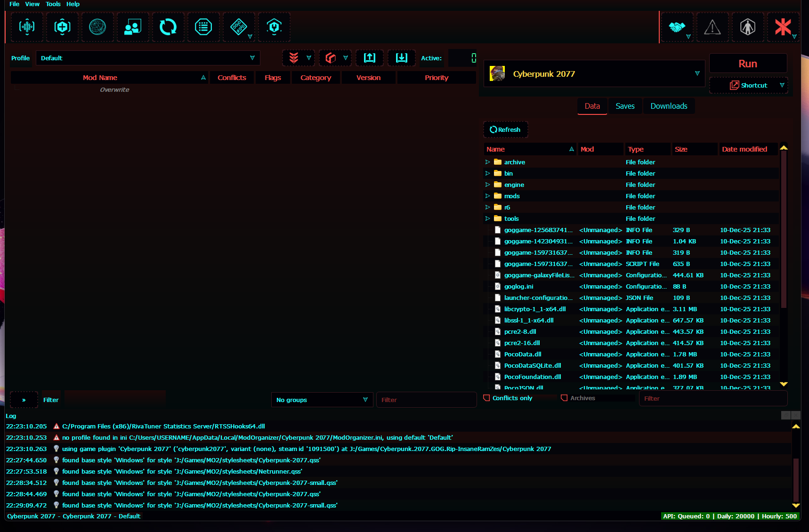Image resolution: width=809 pixels, height=532 pixels.
Task: Open the tools plugin toolbar icon
Action: pos(239,27)
